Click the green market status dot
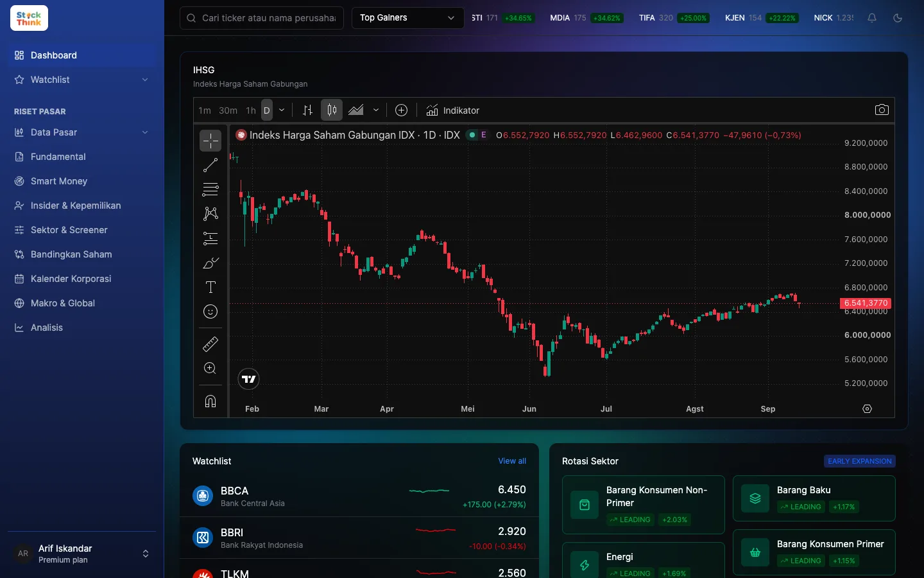Viewport: 924px width, 578px height. 473,135
